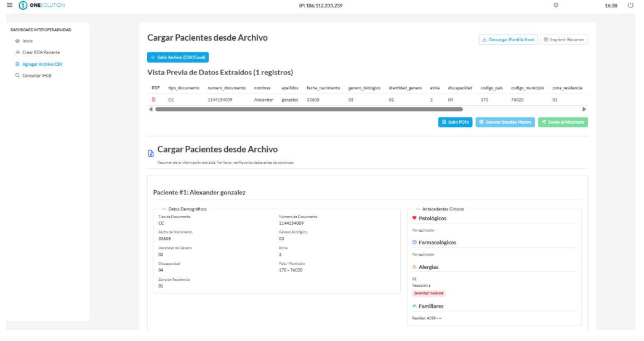Click the fecha_nacimiento column header
Viewport: 644px width, 341px height.
[x=323, y=88]
